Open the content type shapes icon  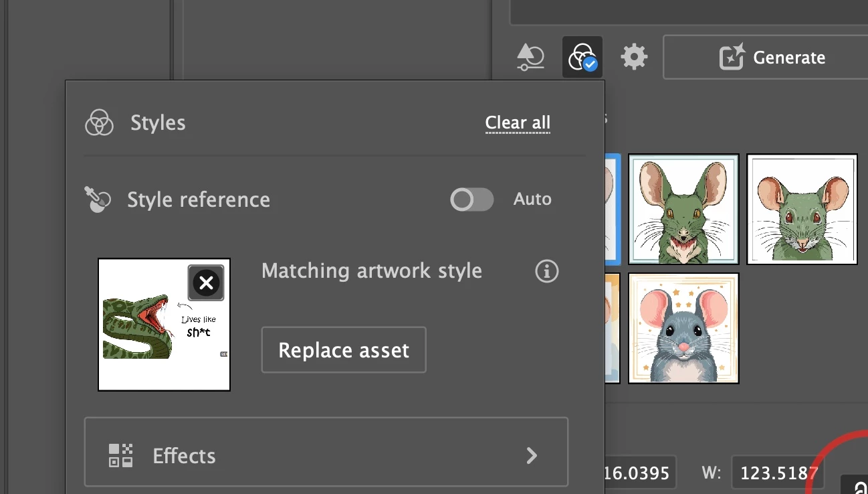tap(531, 58)
